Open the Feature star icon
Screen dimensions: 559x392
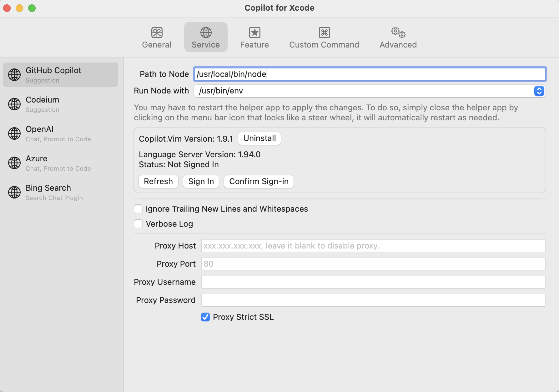click(254, 33)
